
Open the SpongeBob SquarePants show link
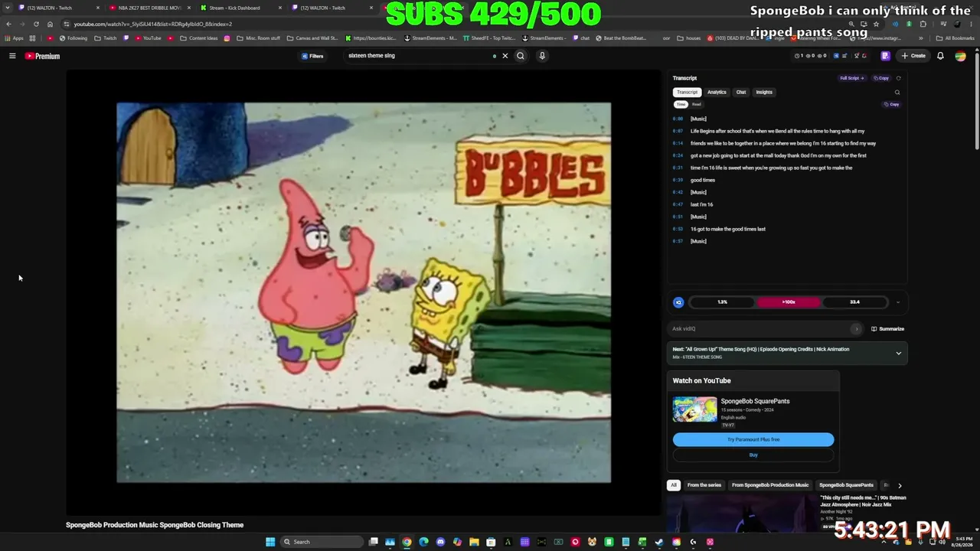(x=755, y=401)
